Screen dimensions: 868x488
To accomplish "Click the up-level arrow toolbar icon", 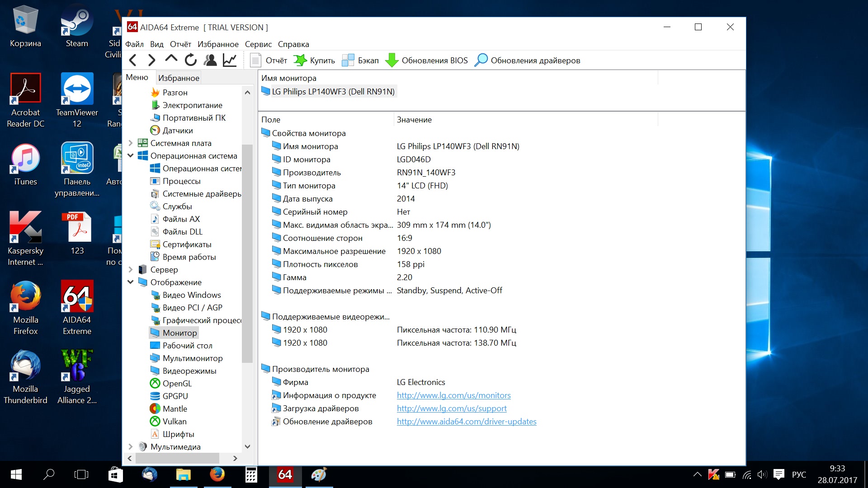I will tap(171, 59).
